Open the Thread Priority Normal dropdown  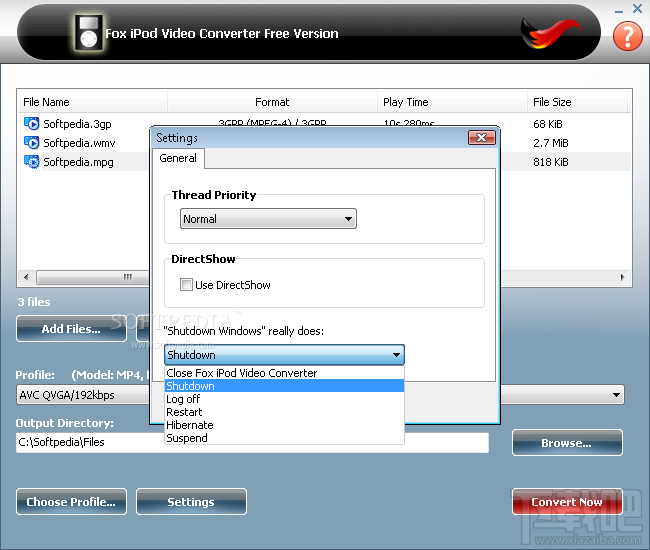point(268,219)
